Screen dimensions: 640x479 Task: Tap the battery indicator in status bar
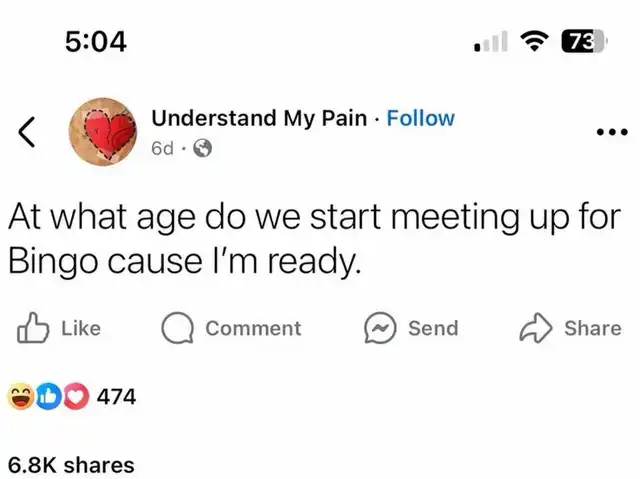[x=579, y=41]
